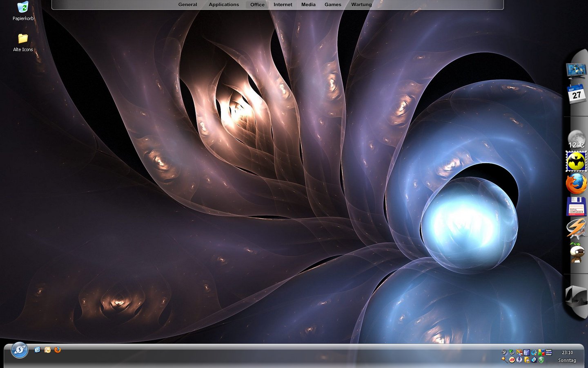Click the yellow folder tray icon
The image size is (588, 368).
(x=527, y=360)
